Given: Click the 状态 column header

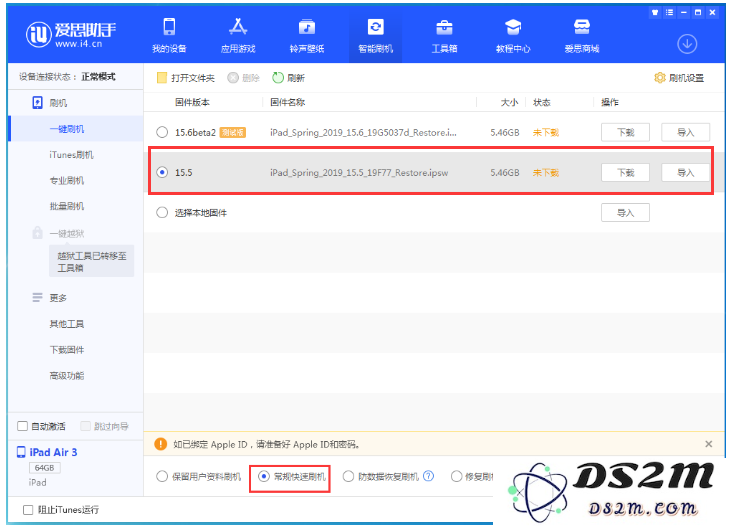Looking at the screenshot, I should point(542,102).
